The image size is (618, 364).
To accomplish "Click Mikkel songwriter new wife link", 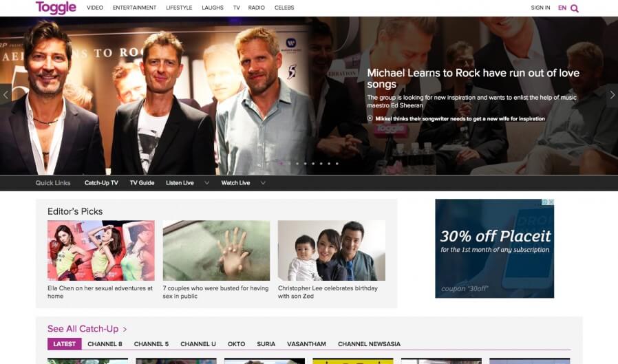I will point(460,118).
